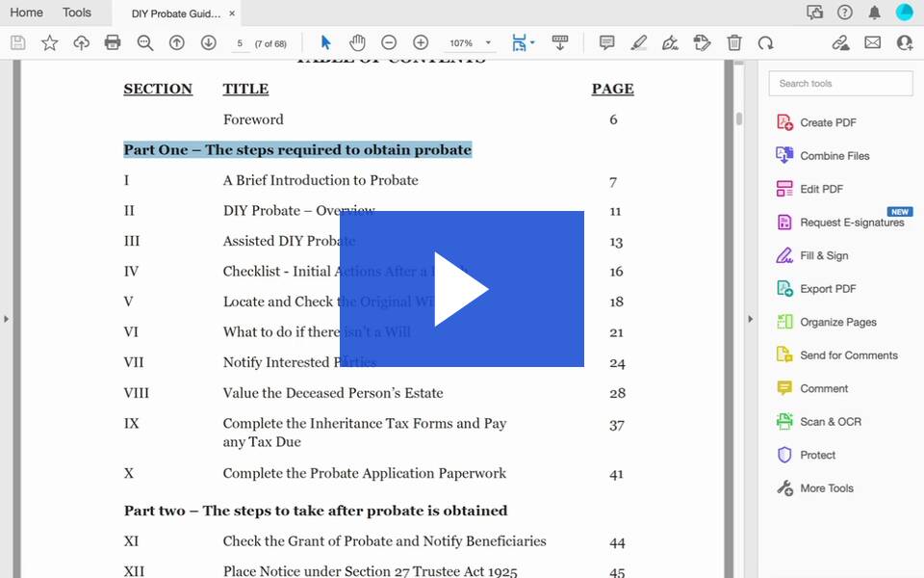This screenshot has width=924, height=578.
Task: Open the Protect tool
Action: pos(807,455)
